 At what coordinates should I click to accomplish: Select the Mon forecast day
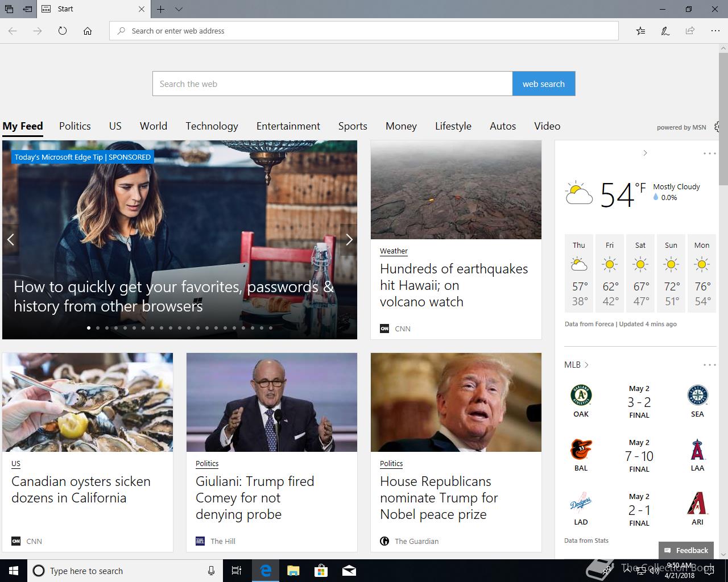click(x=702, y=273)
